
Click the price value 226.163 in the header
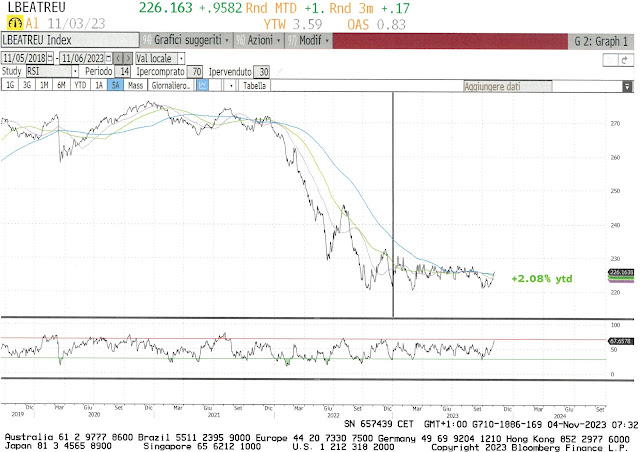click(x=166, y=8)
